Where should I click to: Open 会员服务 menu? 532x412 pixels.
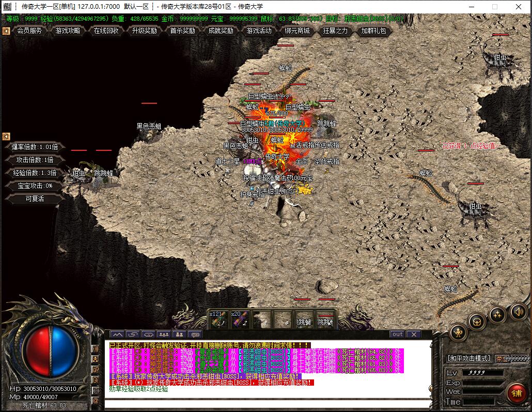(x=30, y=31)
